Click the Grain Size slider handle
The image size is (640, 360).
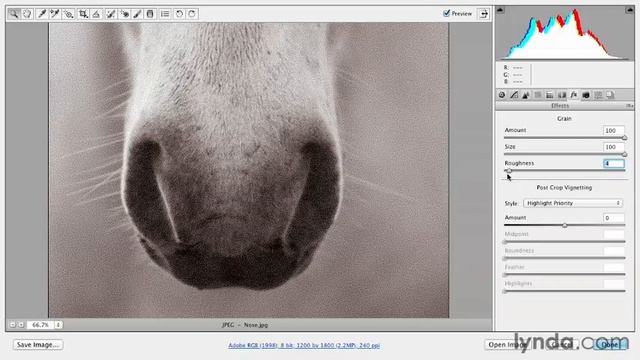(x=624, y=154)
